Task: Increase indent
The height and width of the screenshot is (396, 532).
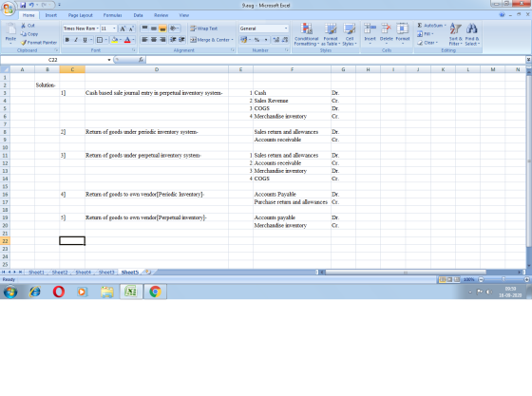Action: pyautogui.click(x=181, y=40)
